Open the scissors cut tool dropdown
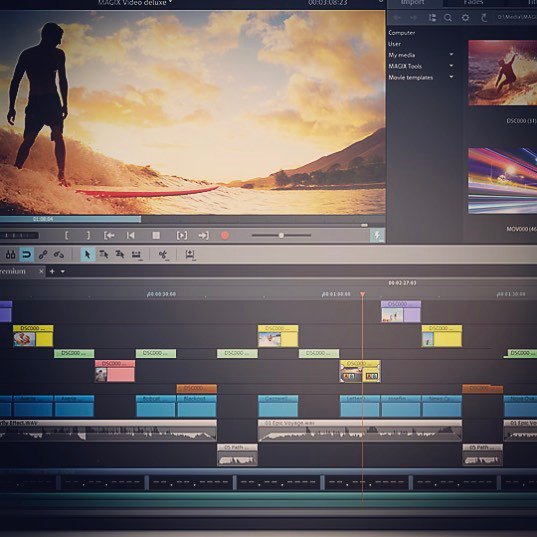This screenshot has width=537, height=537. point(164,255)
